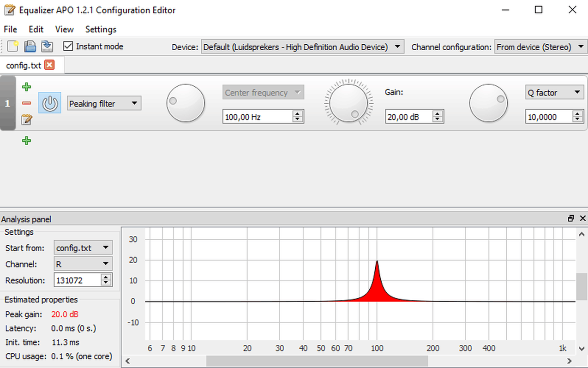588x368 pixels.
Task: Click the Peak gain 20.0 dB value
Action: [65, 315]
